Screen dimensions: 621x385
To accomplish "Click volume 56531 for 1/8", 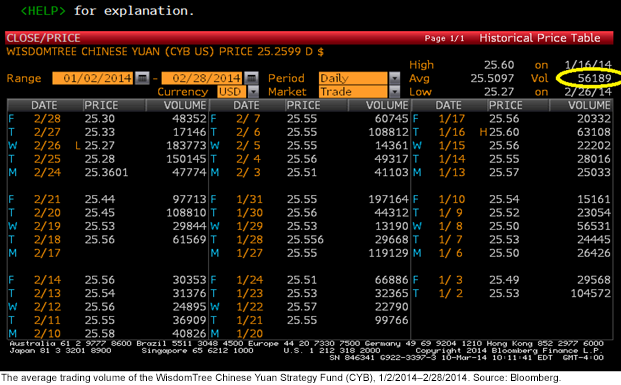I will click(594, 226).
